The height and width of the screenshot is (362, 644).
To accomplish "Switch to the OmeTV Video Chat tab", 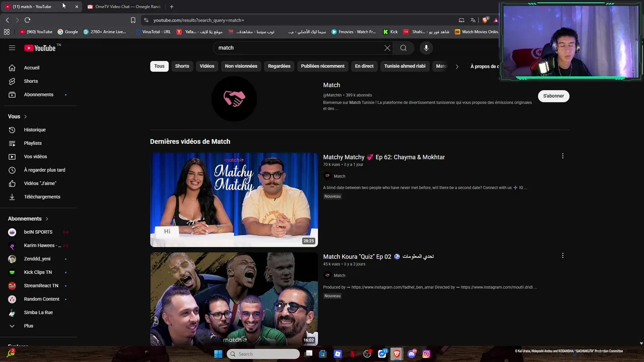I will (x=123, y=7).
